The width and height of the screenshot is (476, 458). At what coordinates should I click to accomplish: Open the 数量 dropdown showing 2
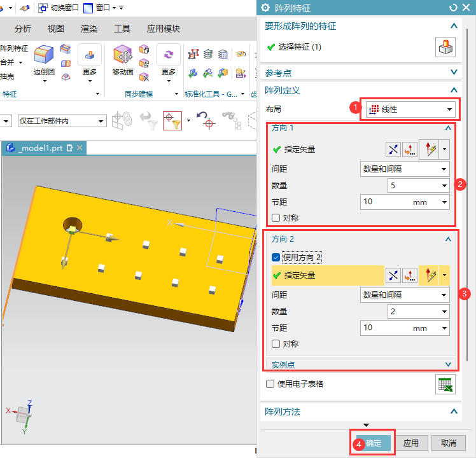click(x=418, y=312)
